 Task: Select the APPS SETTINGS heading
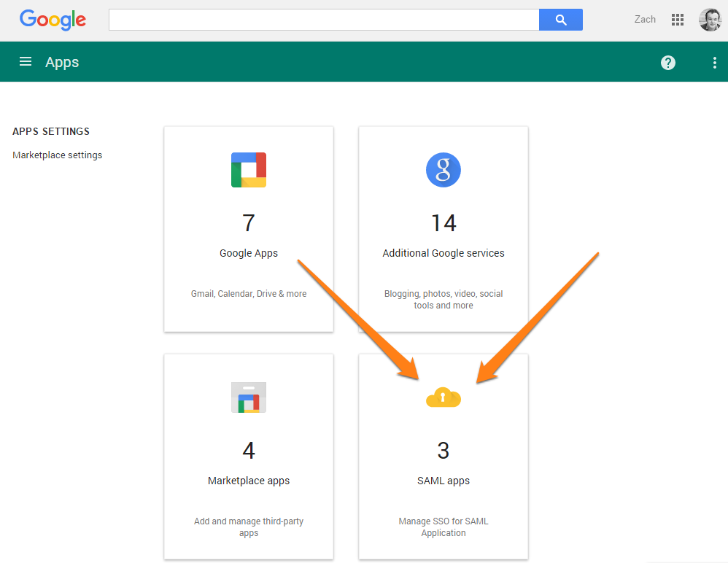click(x=50, y=131)
